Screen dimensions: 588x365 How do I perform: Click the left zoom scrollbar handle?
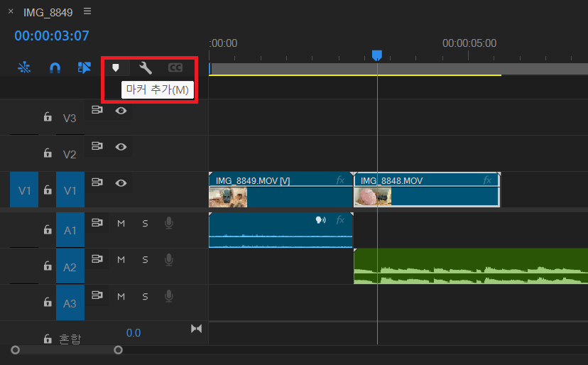coord(16,350)
